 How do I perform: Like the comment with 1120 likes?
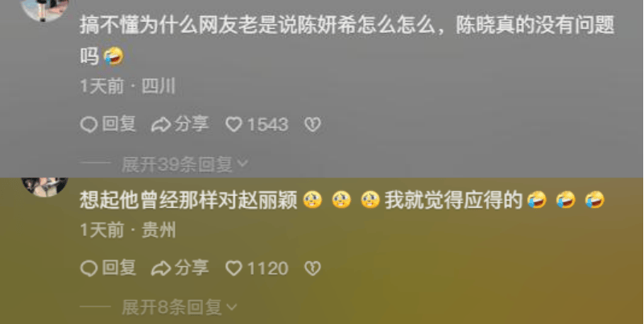(x=257, y=269)
